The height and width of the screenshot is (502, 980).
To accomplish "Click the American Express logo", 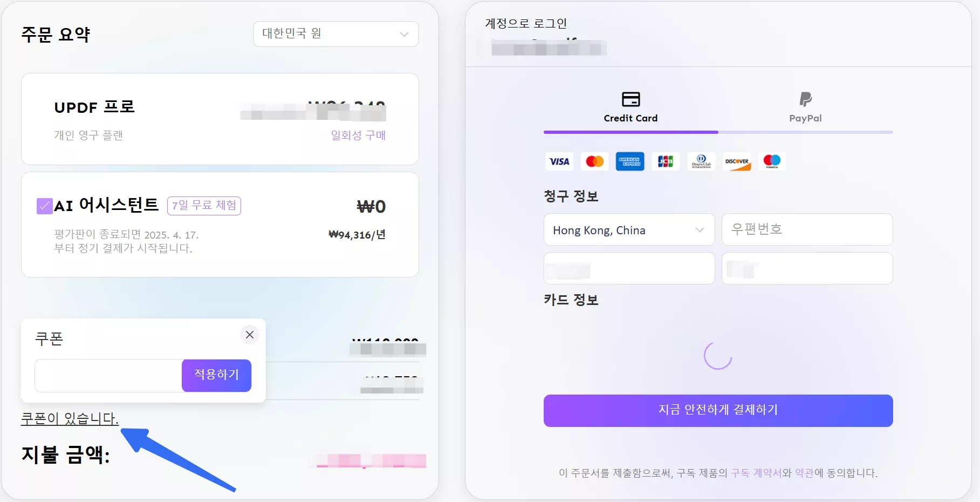I will coord(630,161).
